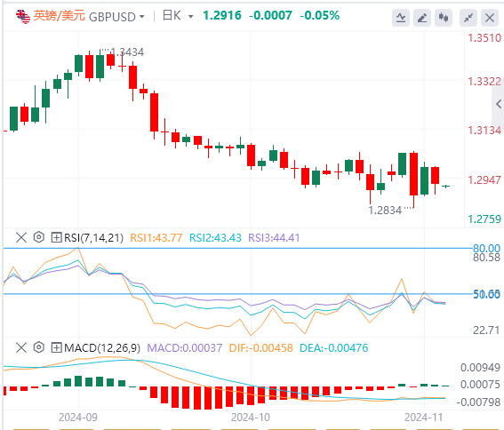Expand the RSI panel plus icon
Image resolution: width=504 pixels, height=430 pixels.
56,238
